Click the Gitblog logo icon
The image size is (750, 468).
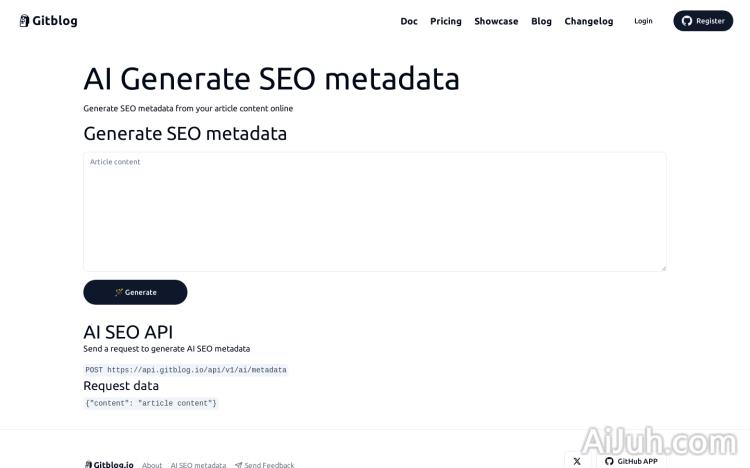[x=24, y=21]
